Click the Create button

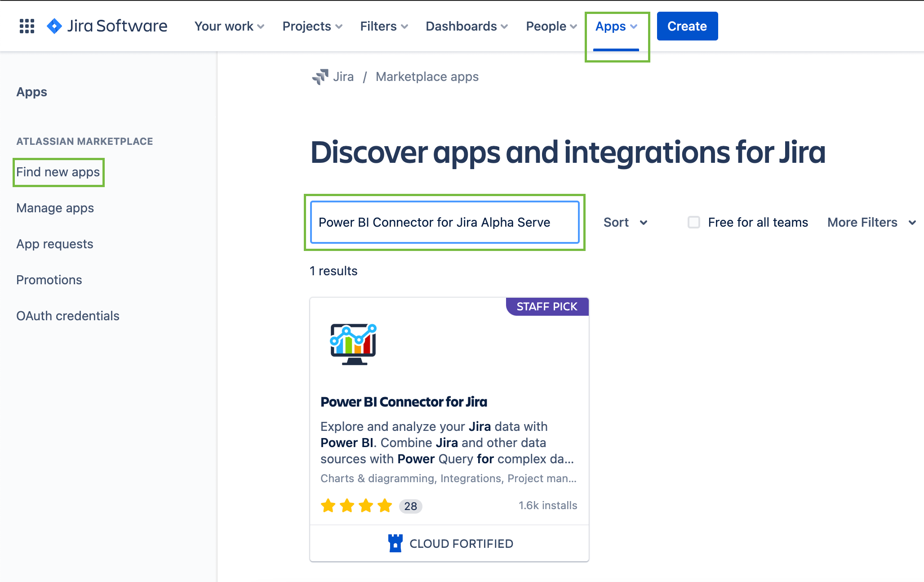687,26
